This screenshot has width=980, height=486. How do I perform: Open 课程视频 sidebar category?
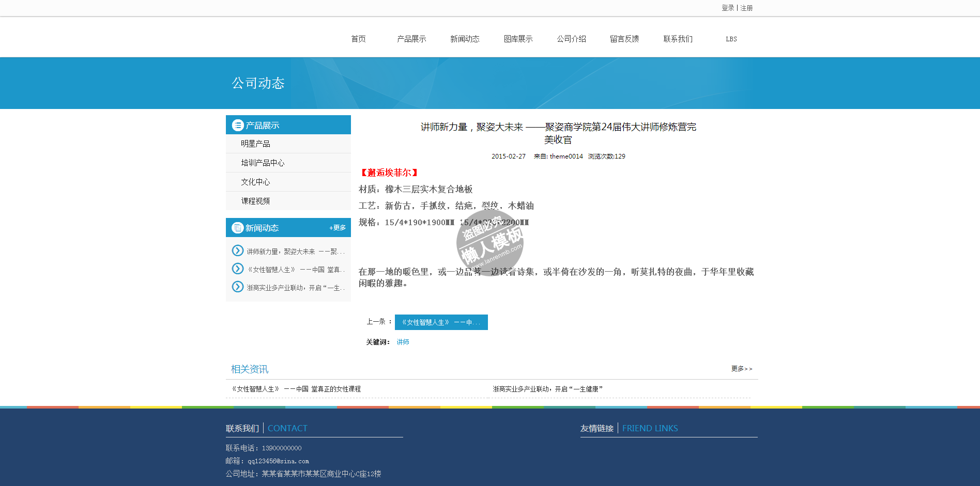click(255, 201)
